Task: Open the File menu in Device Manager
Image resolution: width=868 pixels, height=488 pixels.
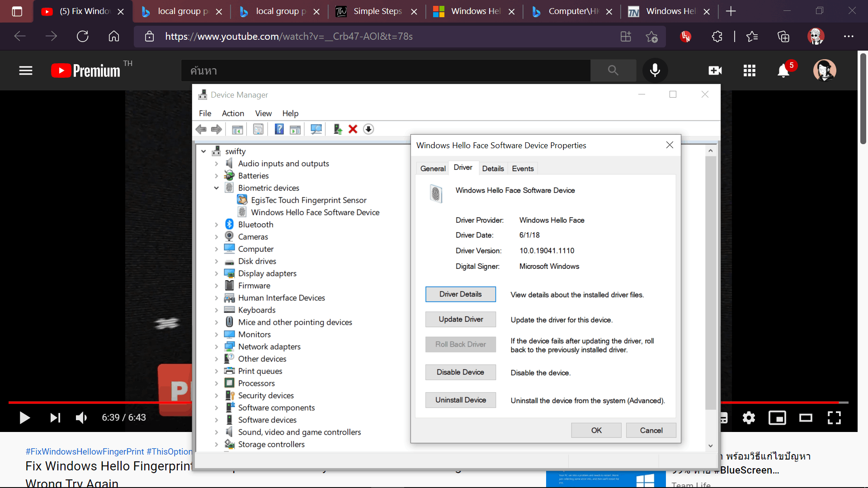Action: click(x=205, y=113)
